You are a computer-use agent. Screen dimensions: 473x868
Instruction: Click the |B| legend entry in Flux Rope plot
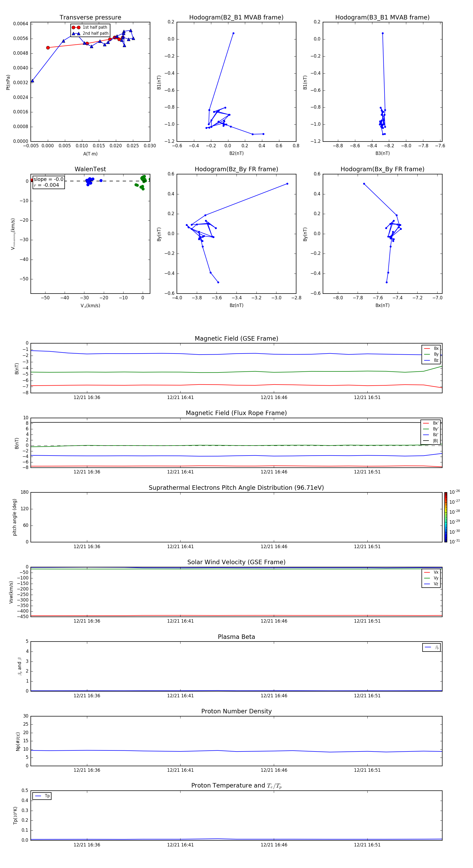(431, 441)
